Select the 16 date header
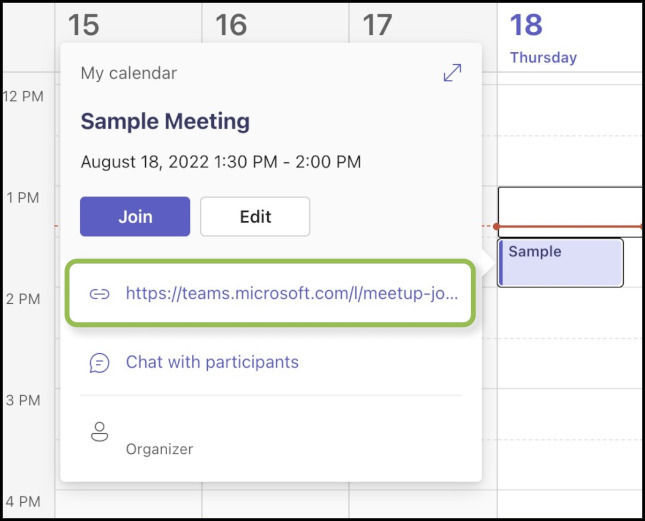 (231, 25)
